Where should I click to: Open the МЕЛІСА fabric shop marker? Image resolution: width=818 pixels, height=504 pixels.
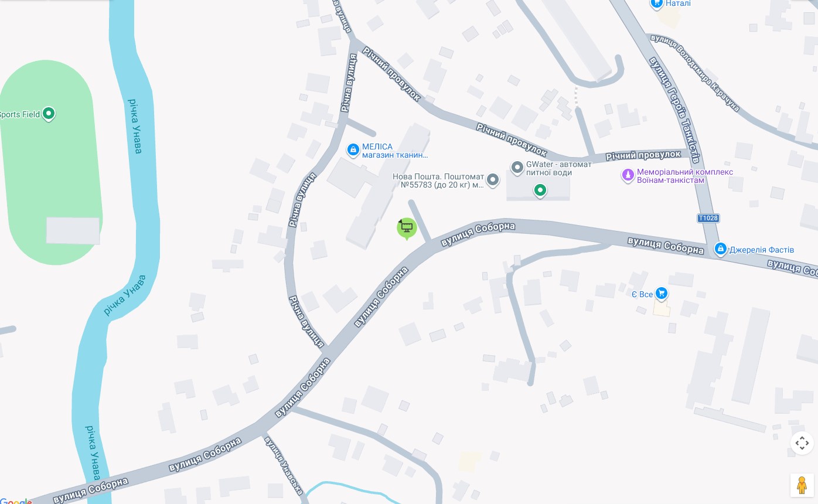(353, 151)
